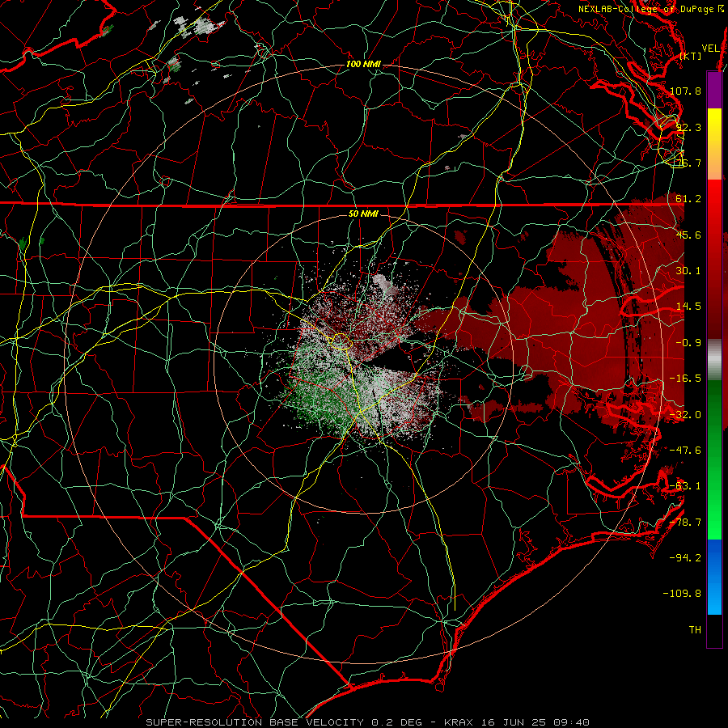Pick the gray near-zero segment of the color bar
The width and height of the screenshot is (728, 728).
coord(714,358)
